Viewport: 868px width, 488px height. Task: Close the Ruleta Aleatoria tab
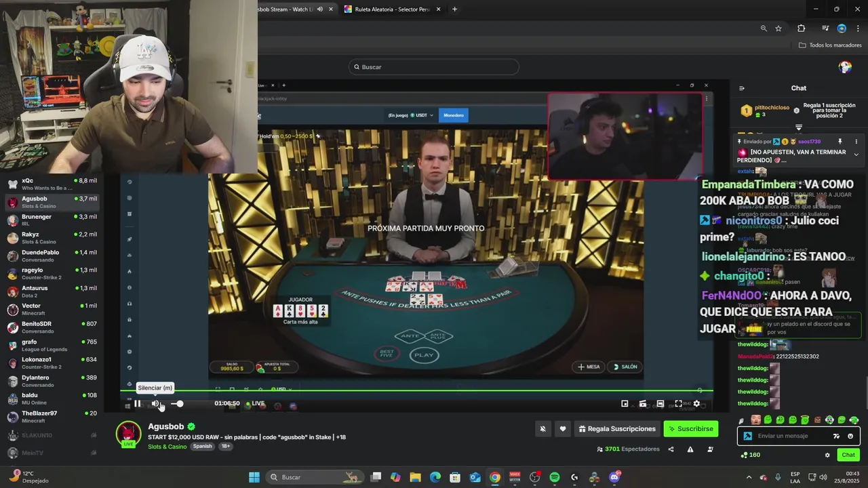tap(438, 9)
